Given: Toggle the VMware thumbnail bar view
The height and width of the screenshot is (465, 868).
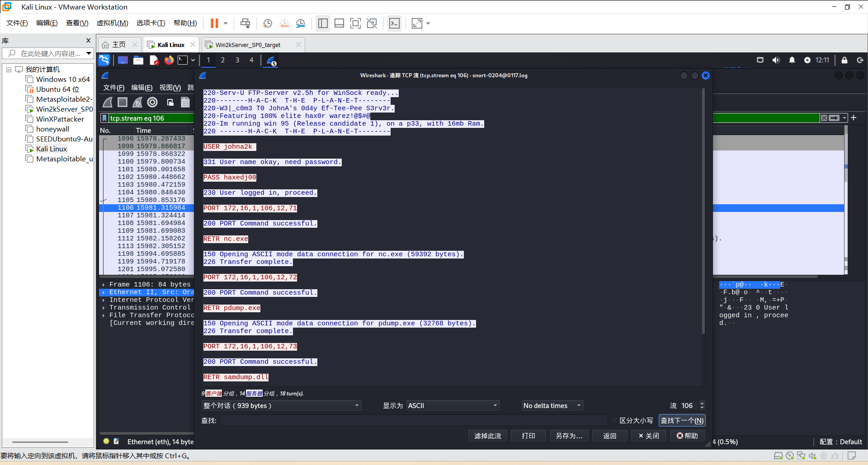Looking at the screenshot, I should (x=339, y=23).
